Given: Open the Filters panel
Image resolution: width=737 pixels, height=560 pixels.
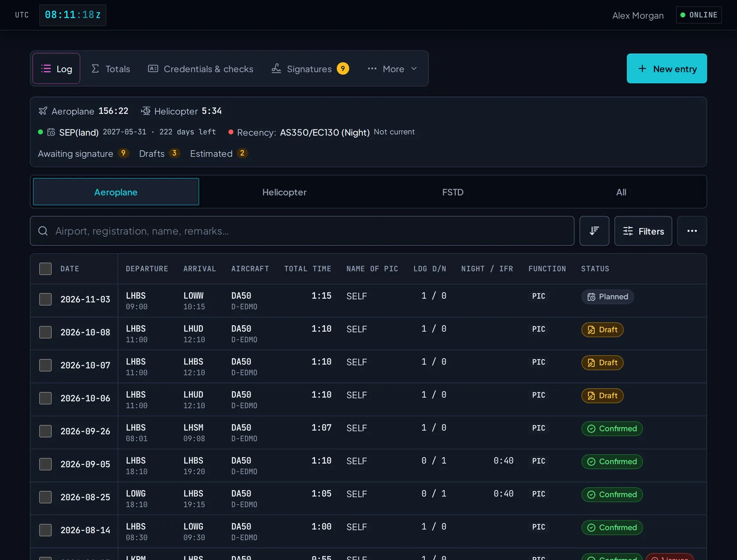Looking at the screenshot, I should (643, 231).
